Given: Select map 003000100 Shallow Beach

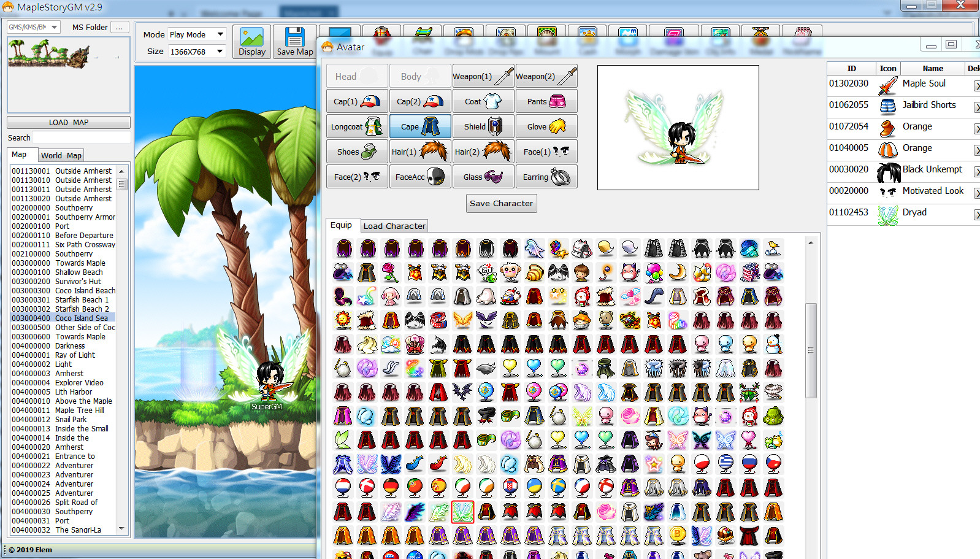Looking at the screenshot, I should pos(63,272).
